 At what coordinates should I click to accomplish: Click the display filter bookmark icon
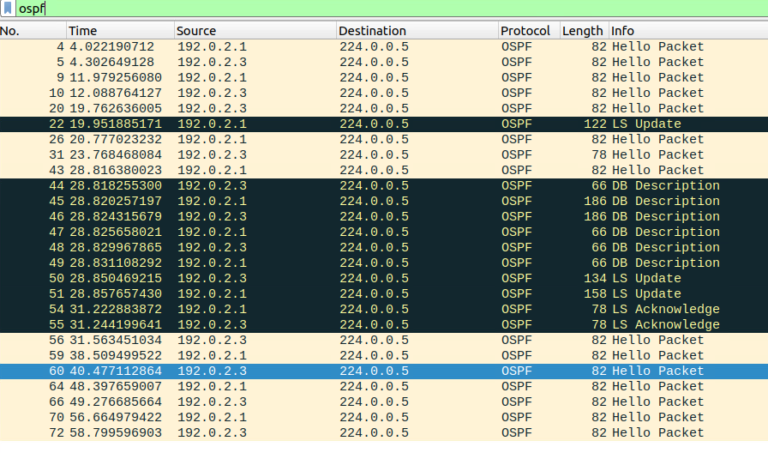(x=8, y=8)
